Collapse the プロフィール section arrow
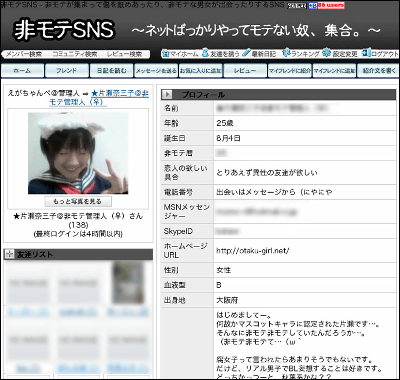This screenshot has width=400, height=380. [167, 95]
